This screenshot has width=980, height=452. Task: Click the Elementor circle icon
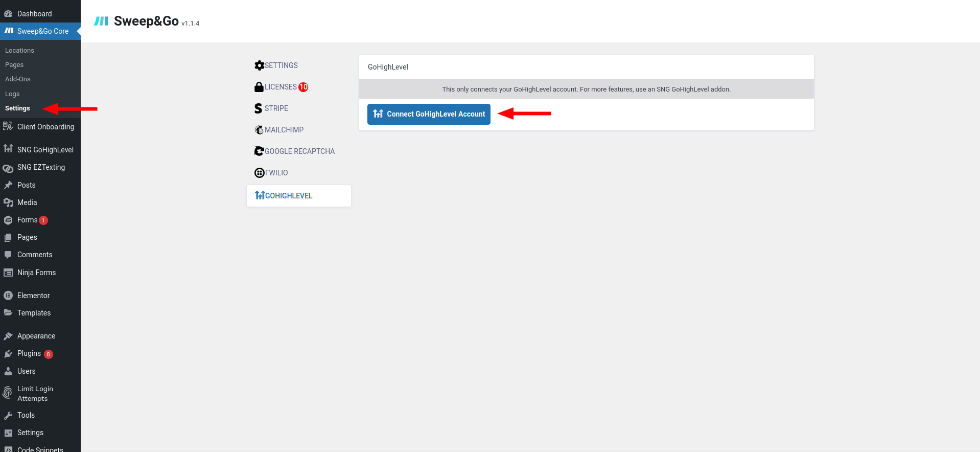8,296
